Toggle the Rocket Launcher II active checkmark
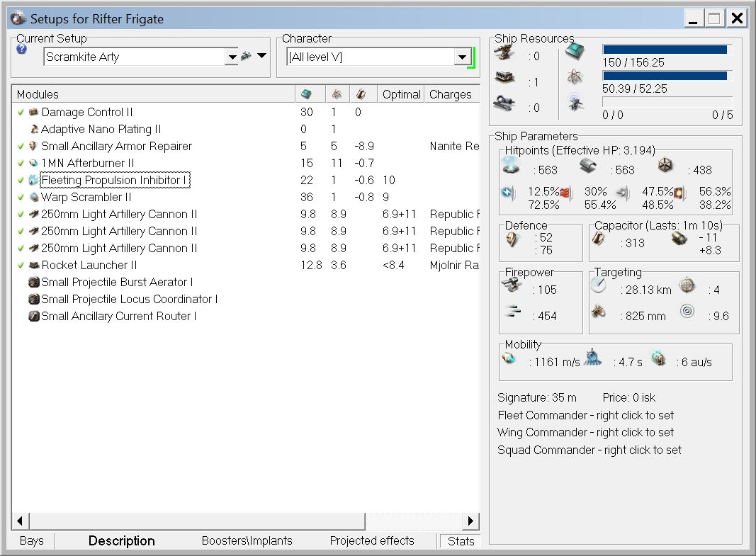 coord(21,266)
